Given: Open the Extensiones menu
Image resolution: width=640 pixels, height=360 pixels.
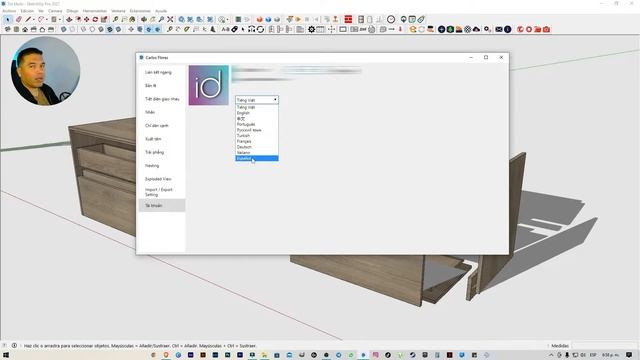Looking at the screenshot, I should [x=140, y=11].
